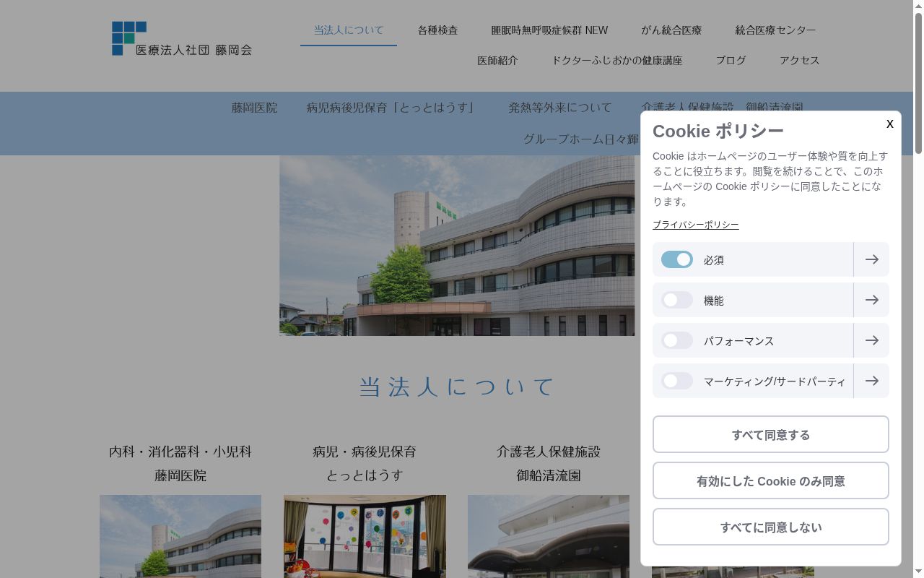Click the すべて同意する button

pyautogui.click(x=770, y=434)
